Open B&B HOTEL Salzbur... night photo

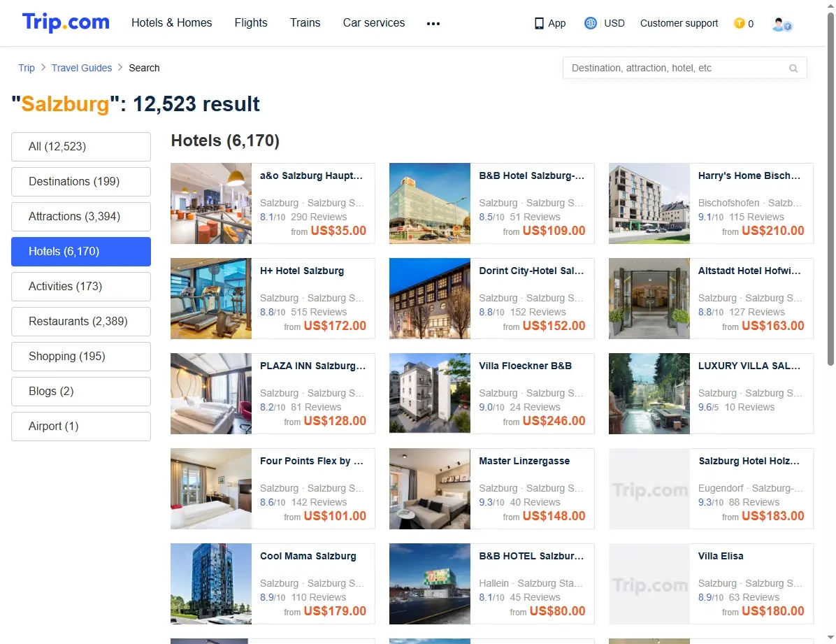coord(430,584)
